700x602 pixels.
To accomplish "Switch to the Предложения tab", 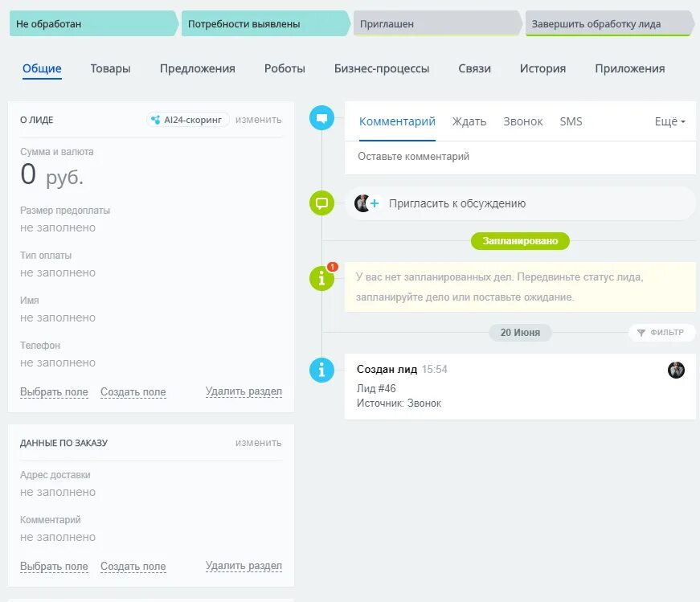I will pos(198,69).
